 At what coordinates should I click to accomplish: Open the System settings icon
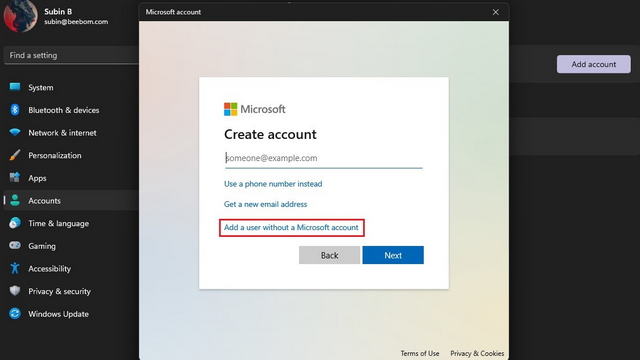tap(15, 87)
